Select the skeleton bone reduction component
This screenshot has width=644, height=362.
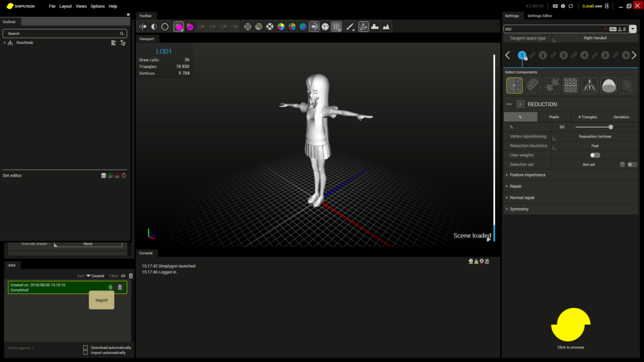590,85
